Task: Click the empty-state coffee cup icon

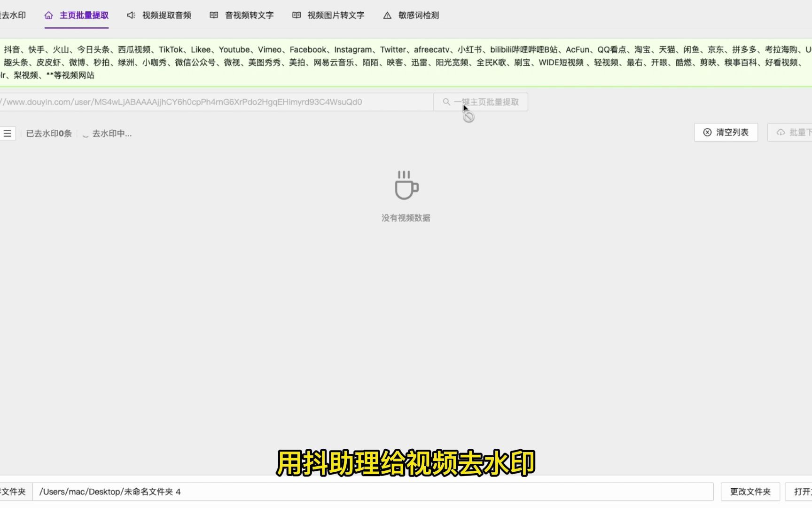Action: [406, 185]
